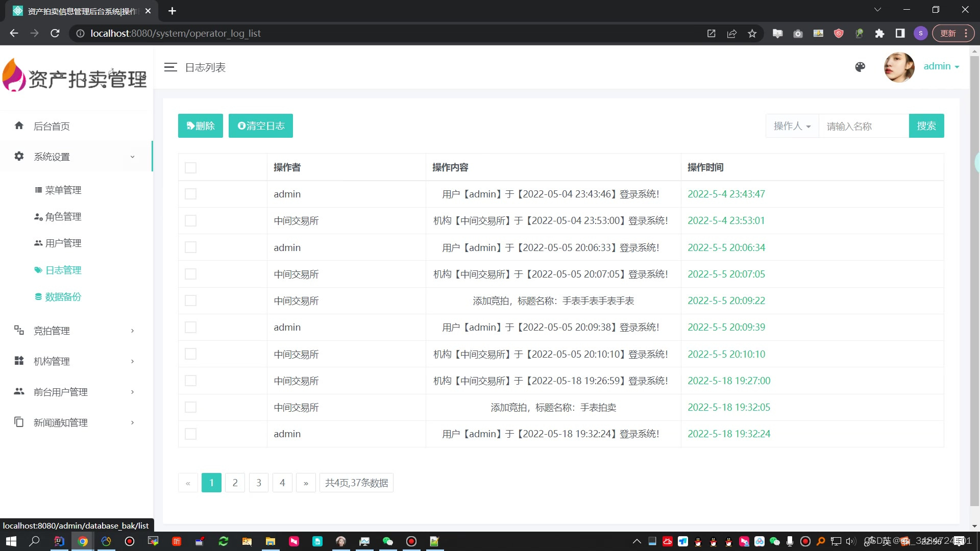Bookmark page with star icon

pos(752,34)
